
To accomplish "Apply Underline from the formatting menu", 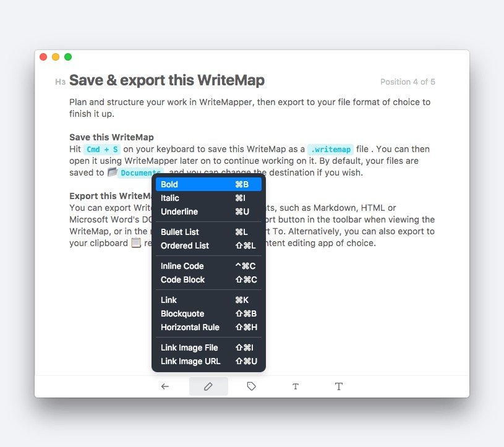I will coord(208,211).
